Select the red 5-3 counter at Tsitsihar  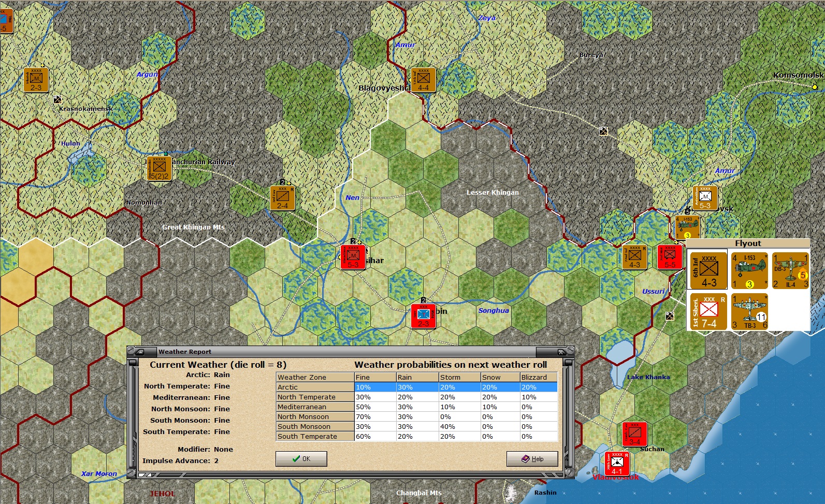353,257
